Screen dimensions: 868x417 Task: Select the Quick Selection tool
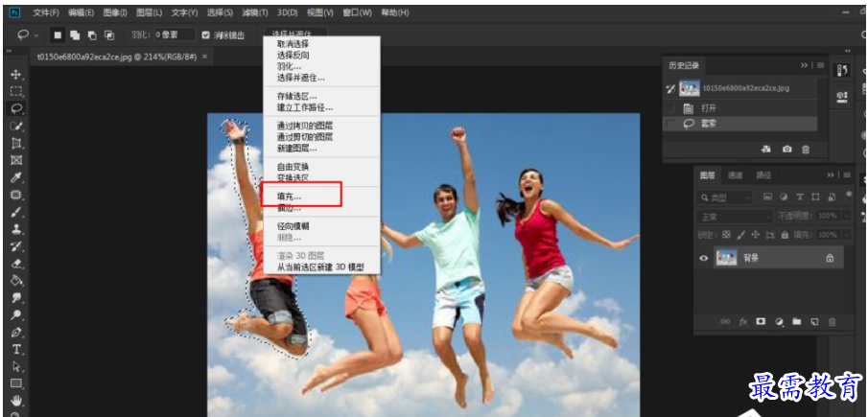point(16,126)
